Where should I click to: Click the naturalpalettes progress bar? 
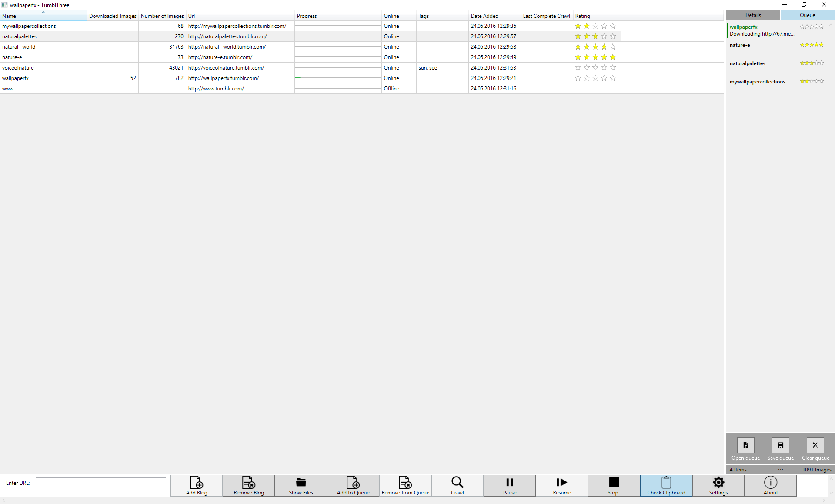pyautogui.click(x=338, y=36)
